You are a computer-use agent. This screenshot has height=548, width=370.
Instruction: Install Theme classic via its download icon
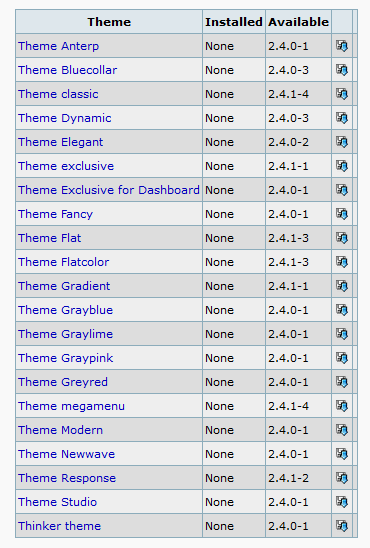[x=342, y=94]
